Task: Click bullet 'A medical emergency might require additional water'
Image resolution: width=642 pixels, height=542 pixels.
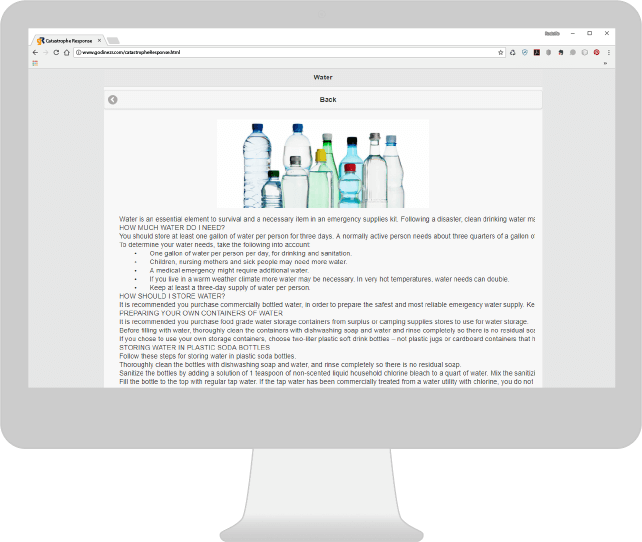Action: pyautogui.click(x=229, y=271)
